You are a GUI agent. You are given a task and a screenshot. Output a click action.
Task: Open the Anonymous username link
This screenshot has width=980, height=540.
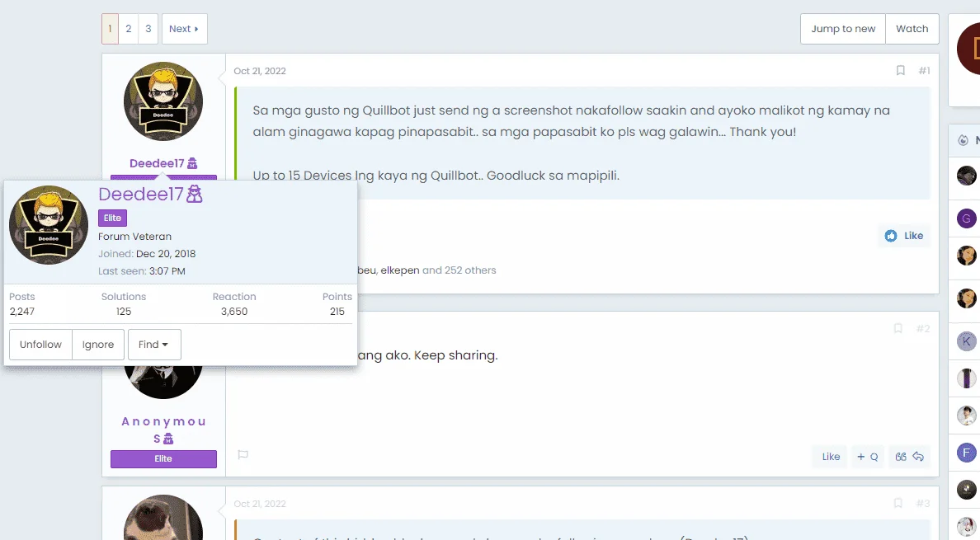point(163,430)
